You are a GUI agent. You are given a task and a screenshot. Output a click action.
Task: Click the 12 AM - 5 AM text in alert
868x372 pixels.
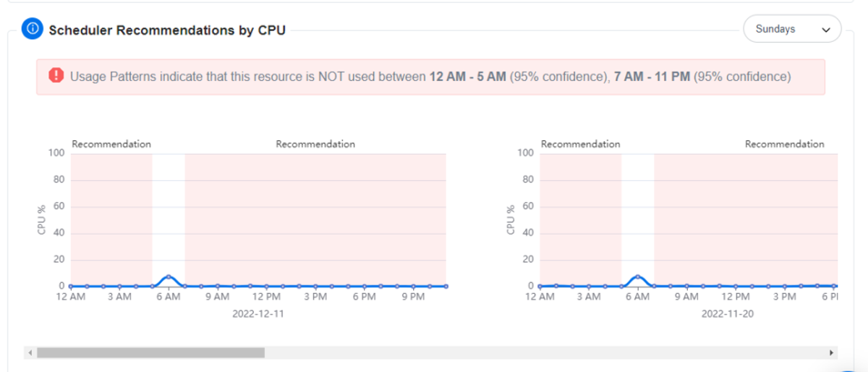point(467,76)
